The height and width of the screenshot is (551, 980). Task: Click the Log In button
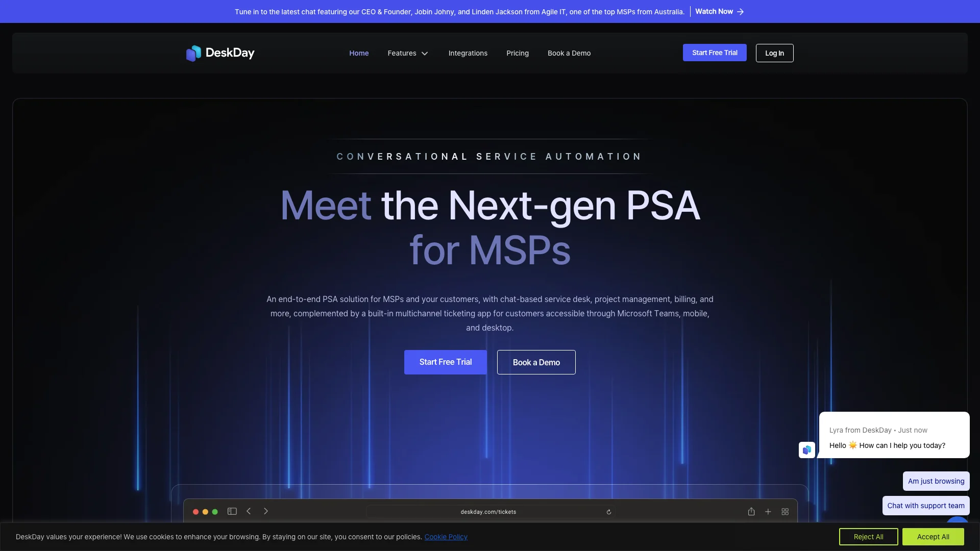tap(774, 53)
